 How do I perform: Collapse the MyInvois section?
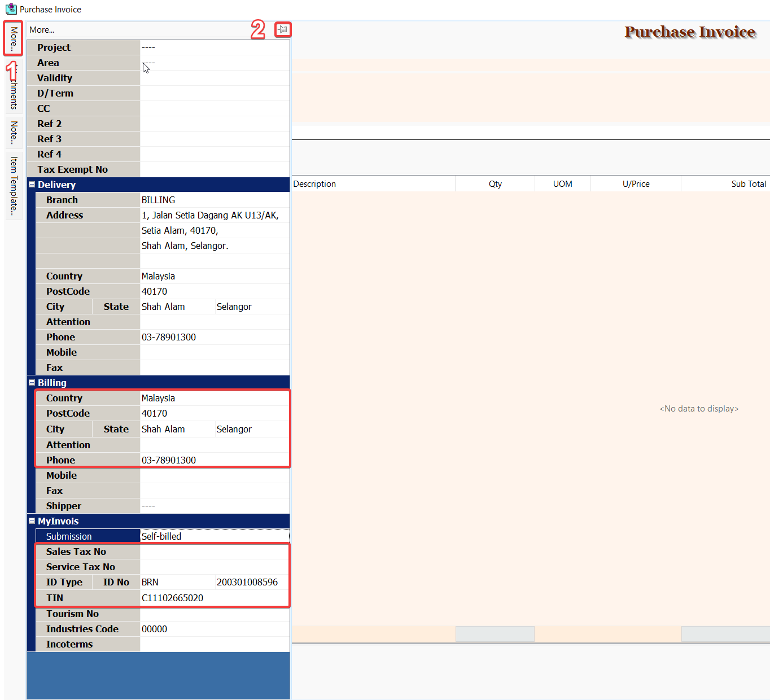[x=32, y=521]
